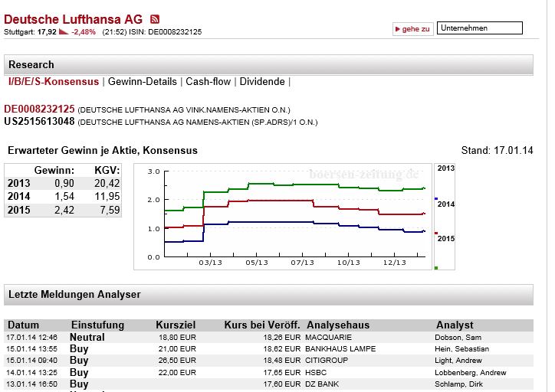Click the Kursziel column header

pyautogui.click(x=176, y=325)
